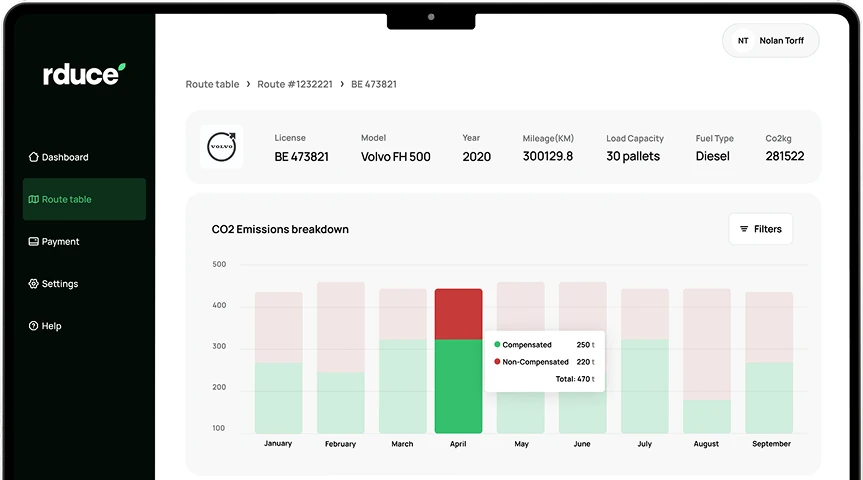
Task: Click the Dashboard home icon
Action: [x=34, y=157]
